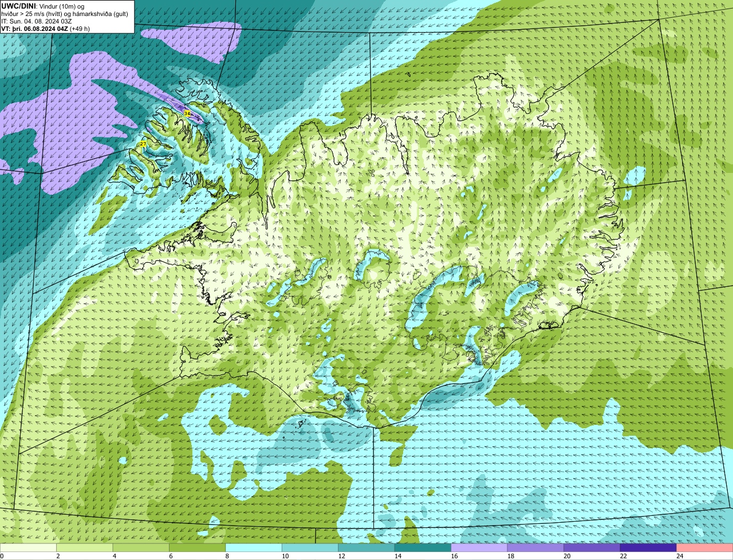Select the UWC/DINI Vindur (10m) title line
733x560 pixels.
[43, 6]
